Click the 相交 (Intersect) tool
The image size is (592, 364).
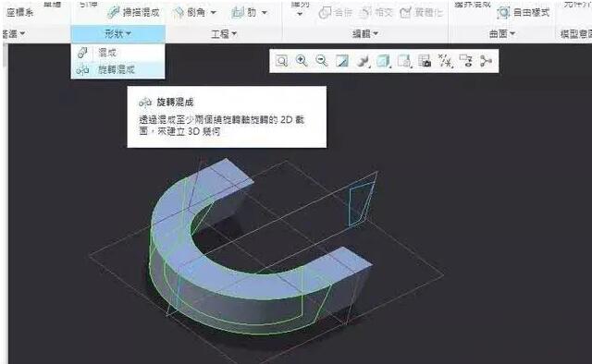click(x=376, y=12)
